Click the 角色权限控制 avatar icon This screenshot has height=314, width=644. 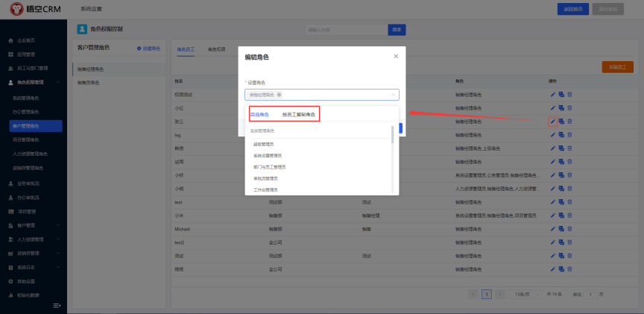(82, 29)
